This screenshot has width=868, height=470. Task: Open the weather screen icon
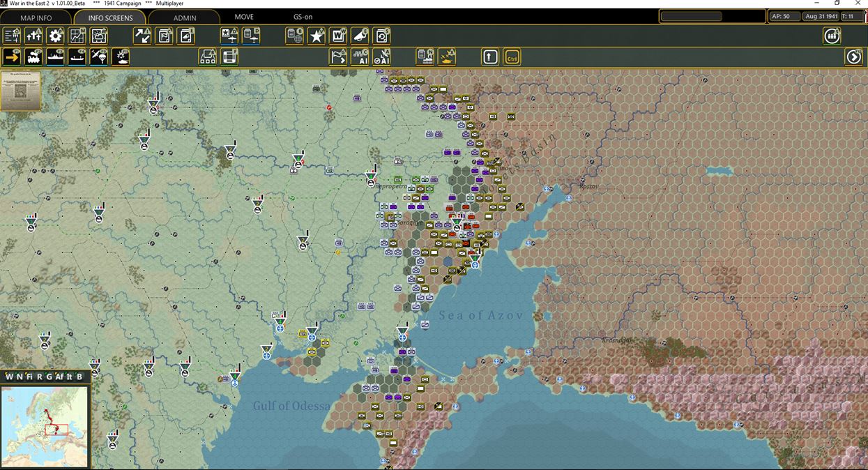100,36
